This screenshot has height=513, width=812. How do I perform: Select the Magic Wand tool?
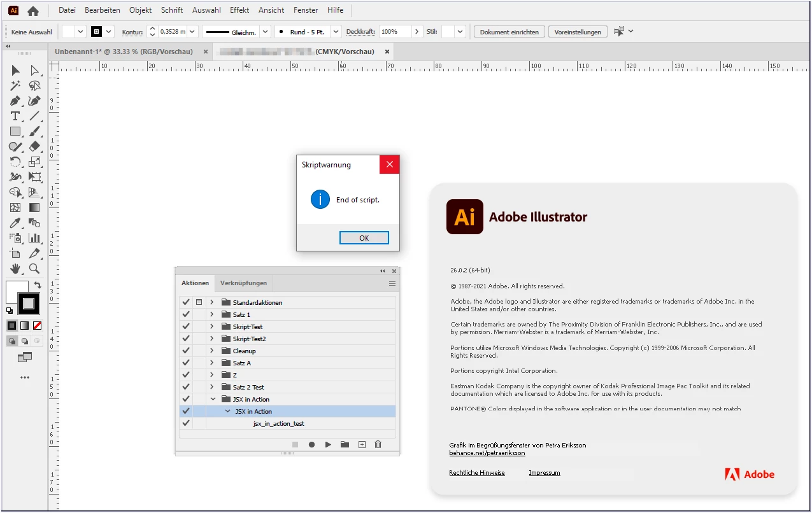(x=15, y=85)
